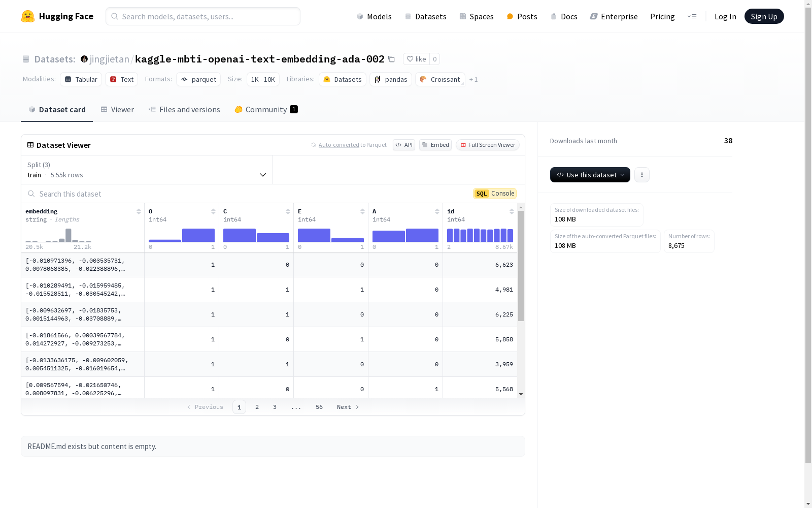Image resolution: width=812 pixels, height=508 pixels.
Task: Click the pandas library badge
Action: point(390,79)
